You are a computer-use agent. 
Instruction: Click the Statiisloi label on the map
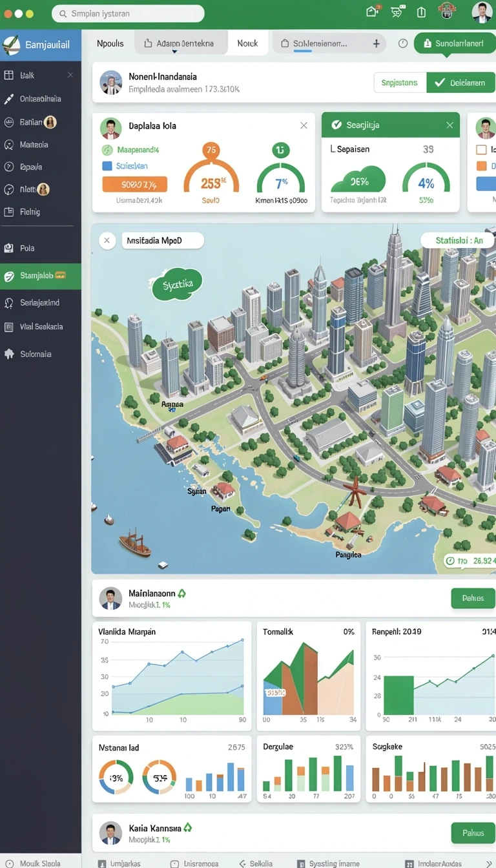tap(459, 240)
